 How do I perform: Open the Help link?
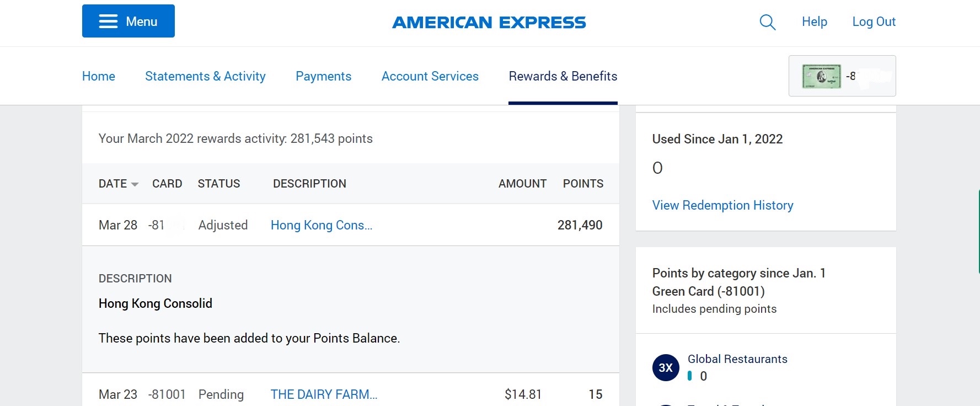pos(814,22)
